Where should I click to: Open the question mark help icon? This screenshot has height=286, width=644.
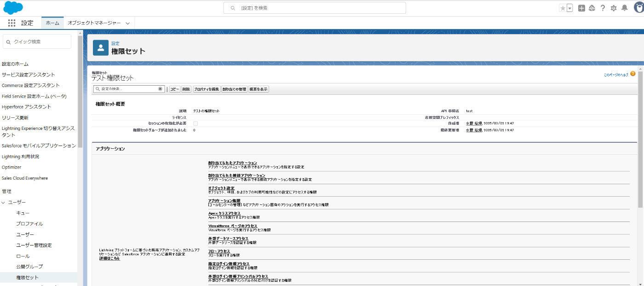[x=603, y=8]
